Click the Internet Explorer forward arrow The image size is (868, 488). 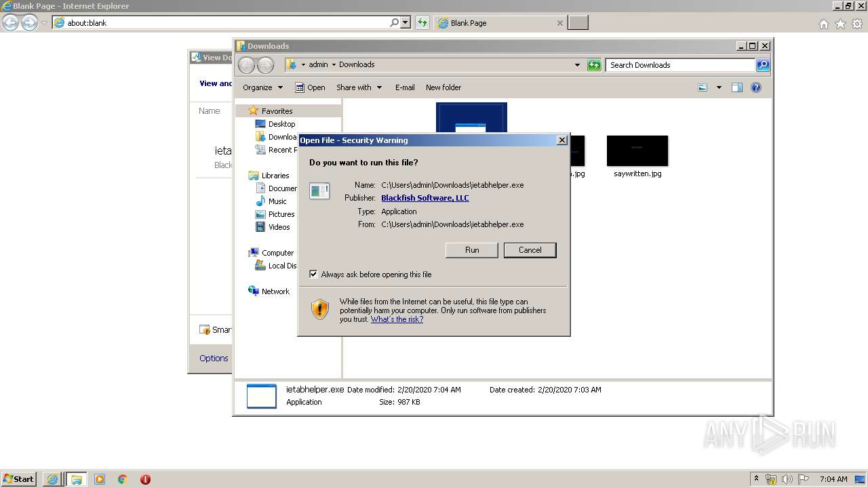point(29,22)
